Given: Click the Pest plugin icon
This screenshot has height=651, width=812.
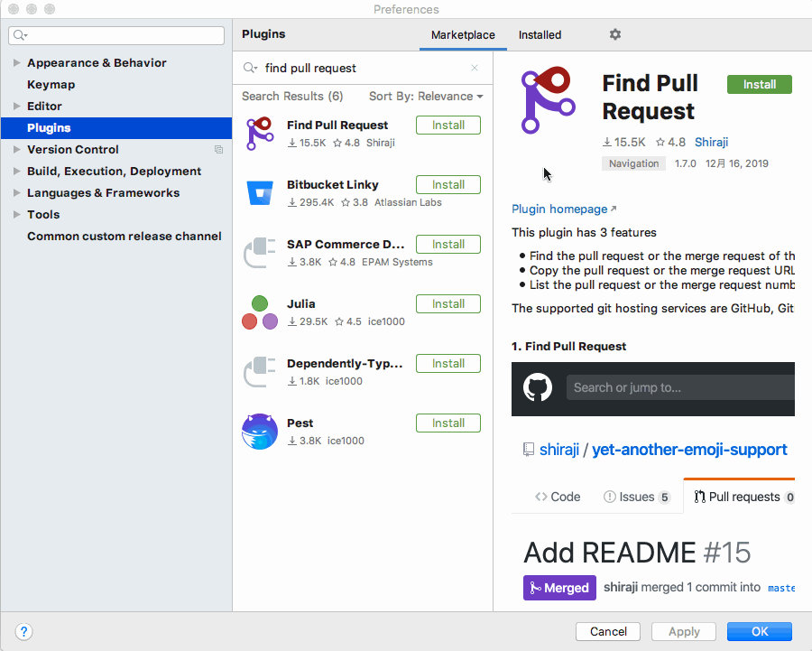Looking at the screenshot, I should tap(260, 432).
